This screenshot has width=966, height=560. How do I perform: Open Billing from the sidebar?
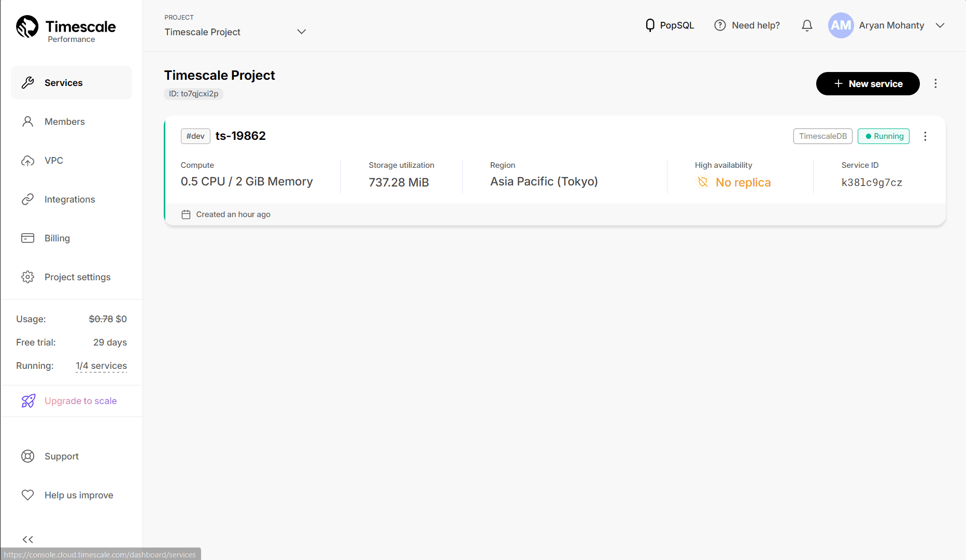[57, 238]
